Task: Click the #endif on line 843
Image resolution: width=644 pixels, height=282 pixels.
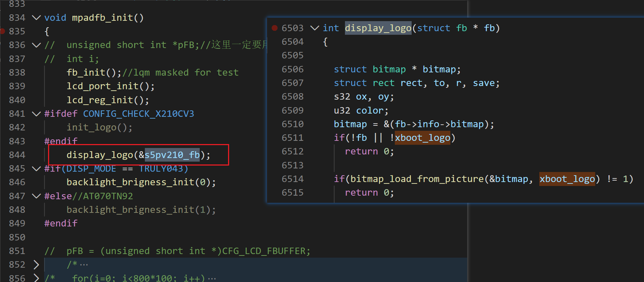Action: click(x=61, y=141)
